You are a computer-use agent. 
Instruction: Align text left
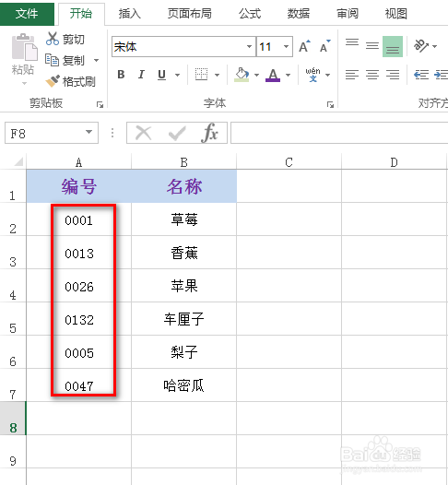point(352,75)
